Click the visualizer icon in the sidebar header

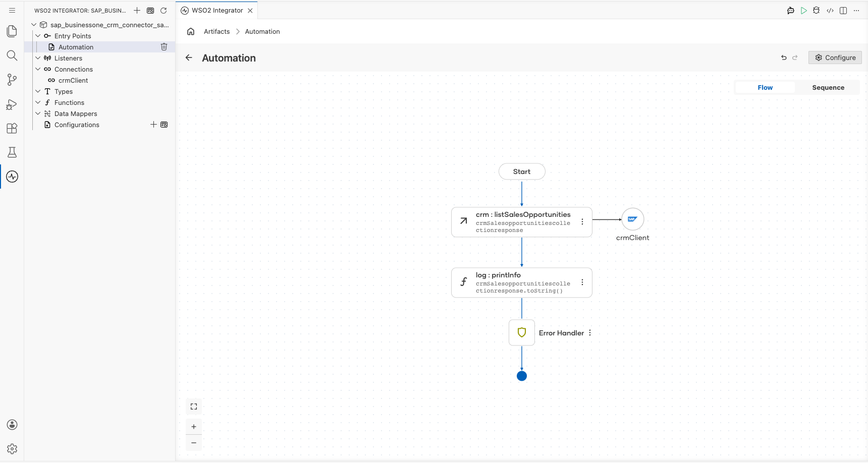150,10
